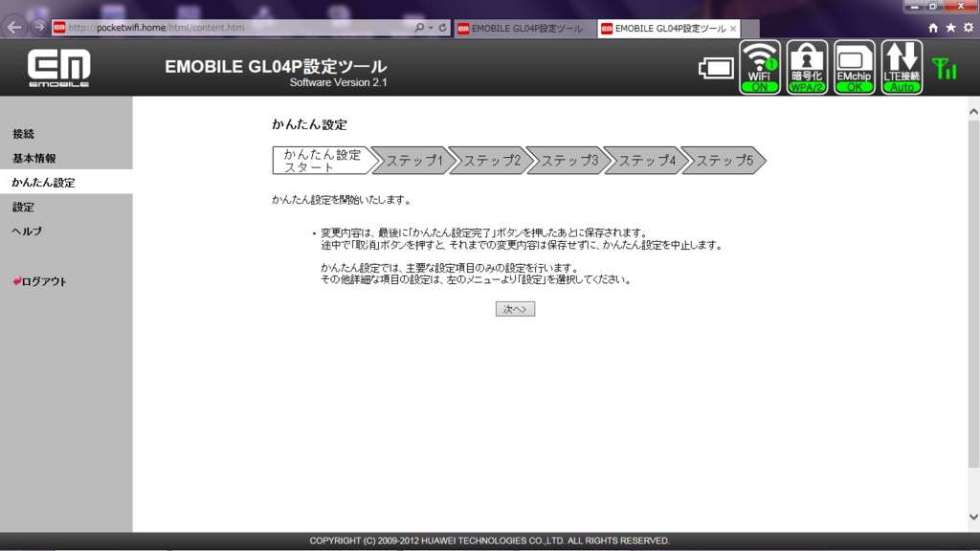Open the address bar dropdown arrow
The width and height of the screenshot is (980, 551).
pos(431,28)
